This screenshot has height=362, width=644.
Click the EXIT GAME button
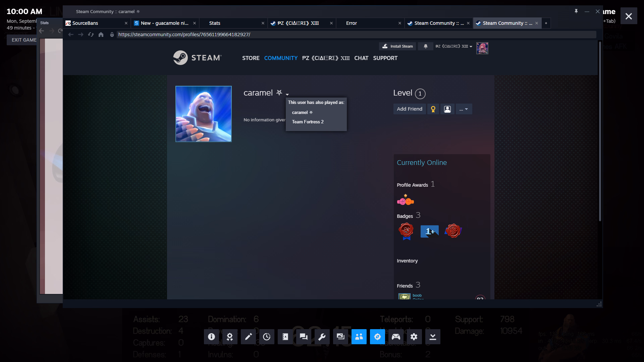click(x=24, y=40)
